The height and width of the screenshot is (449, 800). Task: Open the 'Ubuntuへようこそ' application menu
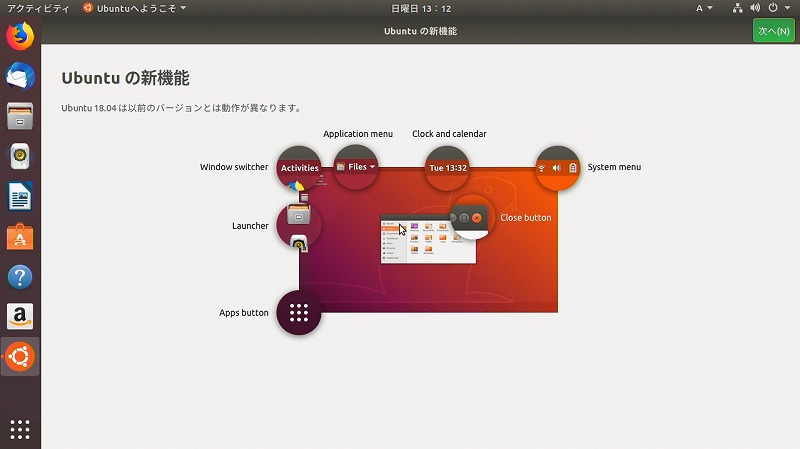[134, 8]
